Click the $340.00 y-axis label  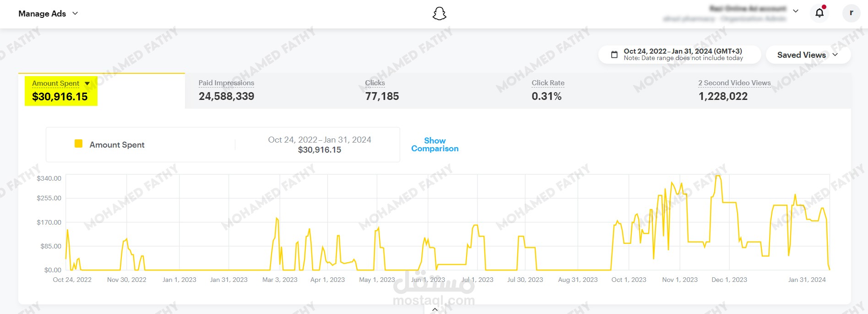(49, 178)
